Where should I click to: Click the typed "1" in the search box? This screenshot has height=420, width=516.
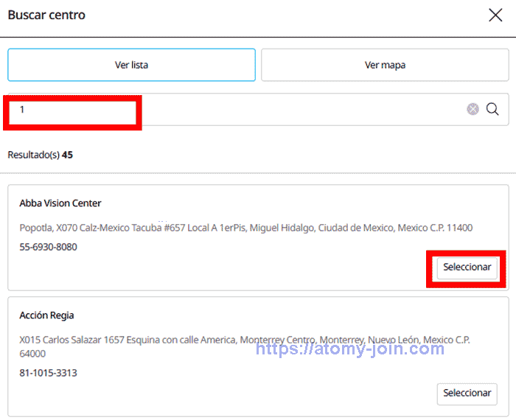[22, 110]
